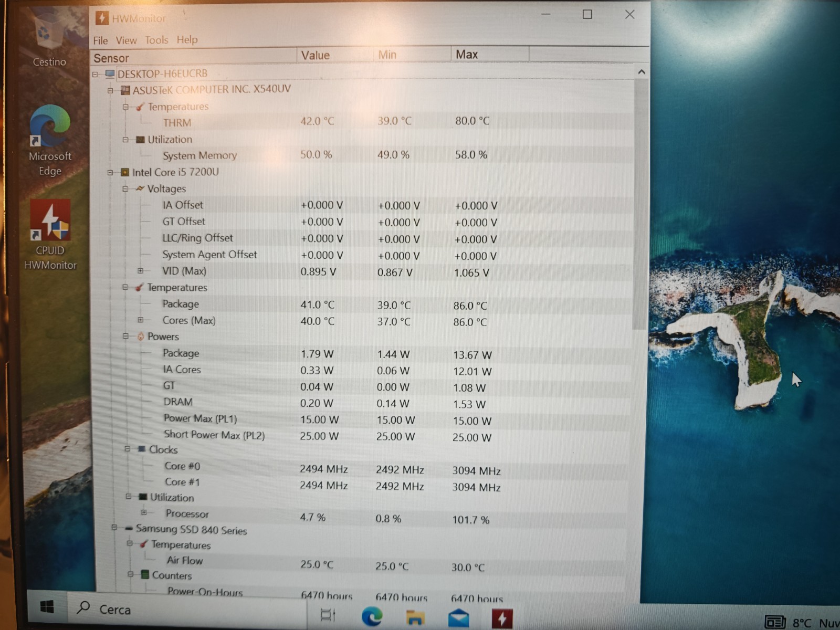Select the Cestino recycle bin icon
The height and width of the screenshot is (630, 840).
click(49, 39)
